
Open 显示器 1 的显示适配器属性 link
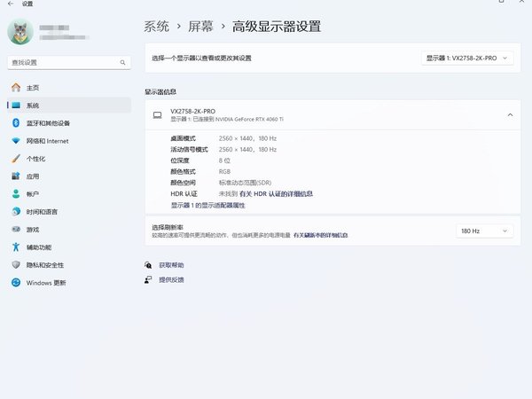207,206
